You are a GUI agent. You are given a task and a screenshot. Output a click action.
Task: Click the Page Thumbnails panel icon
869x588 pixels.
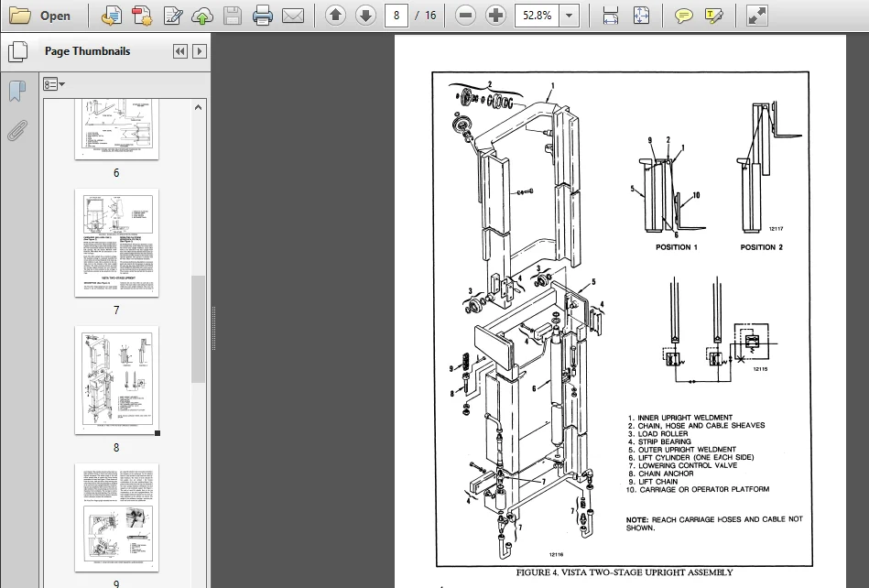click(x=17, y=51)
